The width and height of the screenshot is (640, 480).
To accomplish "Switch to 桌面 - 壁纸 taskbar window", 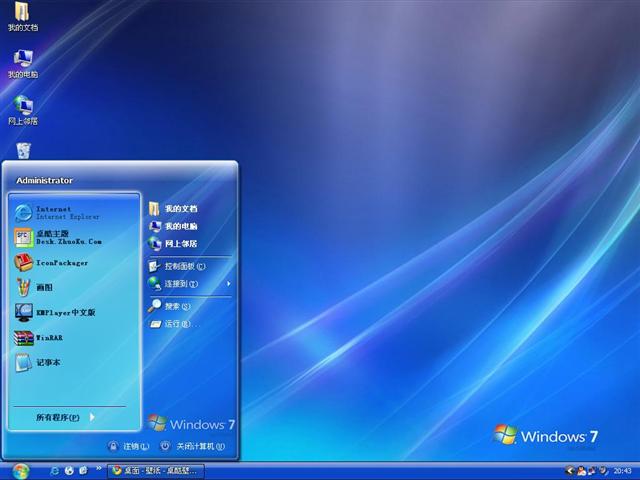I will tap(156, 471).
